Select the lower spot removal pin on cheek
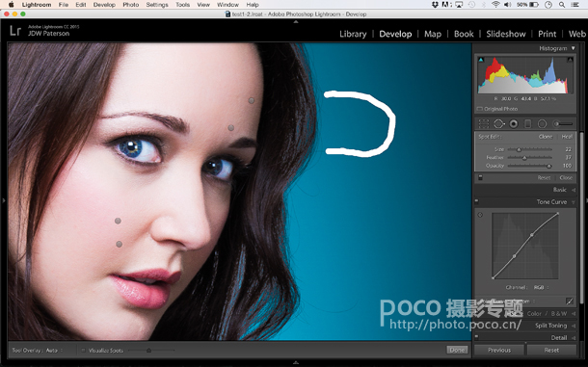Screen dimensions: 588x367 [120, 244]
